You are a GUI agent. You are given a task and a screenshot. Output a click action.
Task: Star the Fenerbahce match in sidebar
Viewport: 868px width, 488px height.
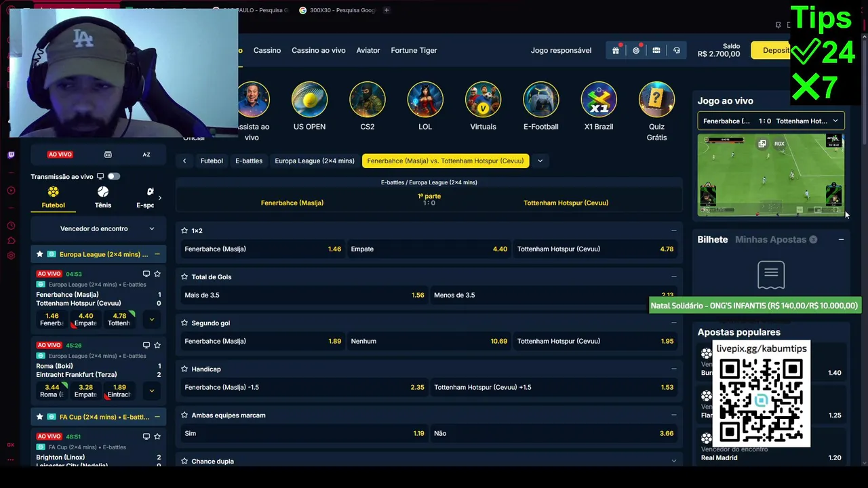[x=157, y=274]
